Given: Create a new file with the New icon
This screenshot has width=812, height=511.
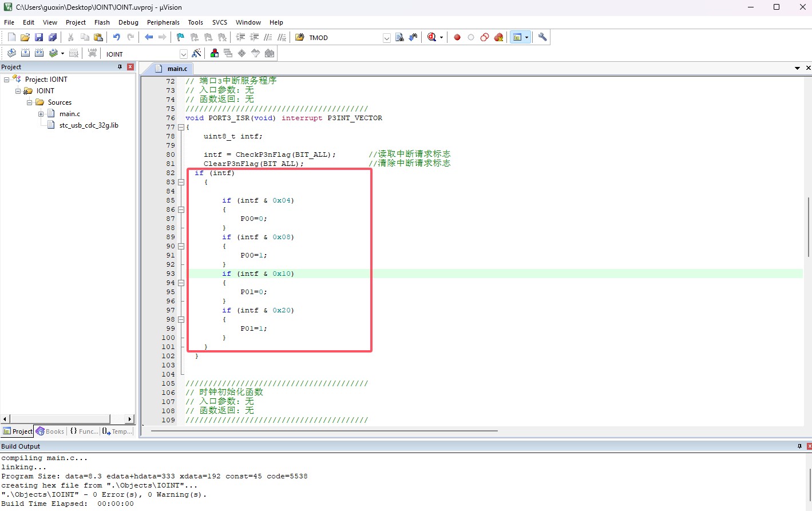Looking at the screenshot, I should pyautogui.click(x=11, y=37).
